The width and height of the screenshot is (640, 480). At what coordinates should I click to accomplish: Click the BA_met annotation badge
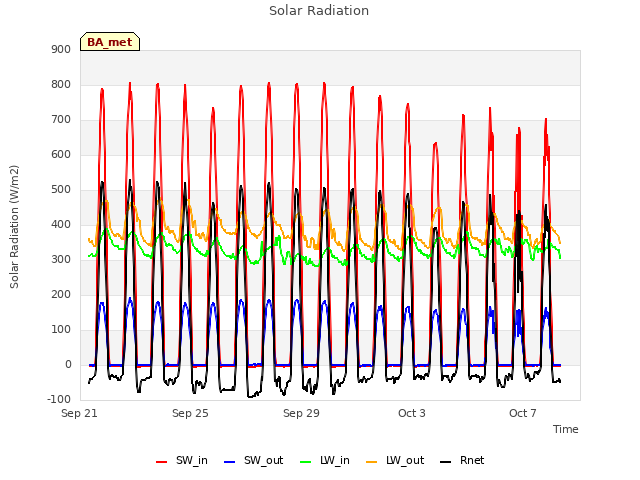click(110, 42)
